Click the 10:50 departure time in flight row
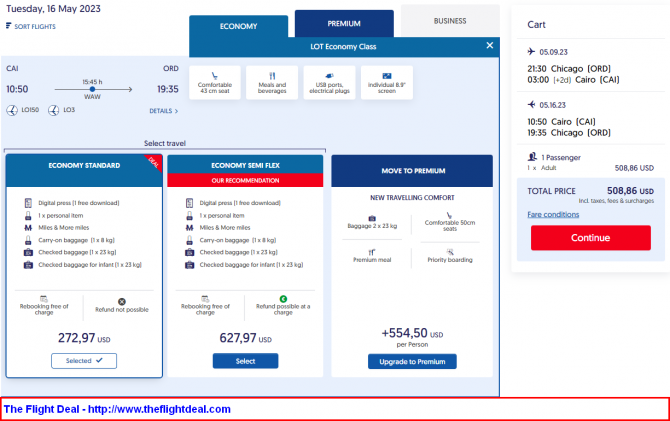The height and width of the screenshot is (421, 670). 17,89
